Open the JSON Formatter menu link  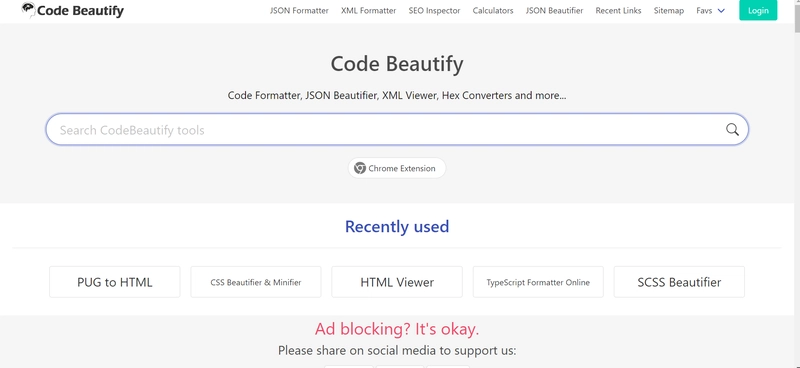click(299, 11)
